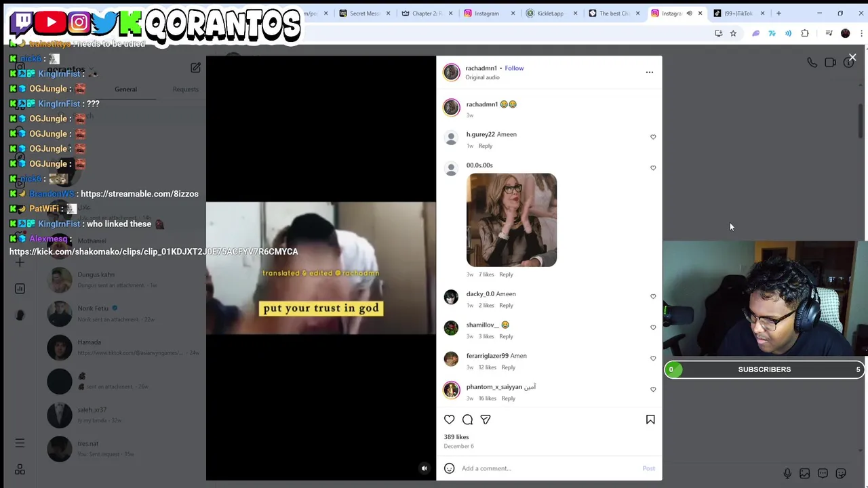The image size is (868, 488).
Task: Open the dashboard chart icon in sidebar
Action: coord(20,289)
